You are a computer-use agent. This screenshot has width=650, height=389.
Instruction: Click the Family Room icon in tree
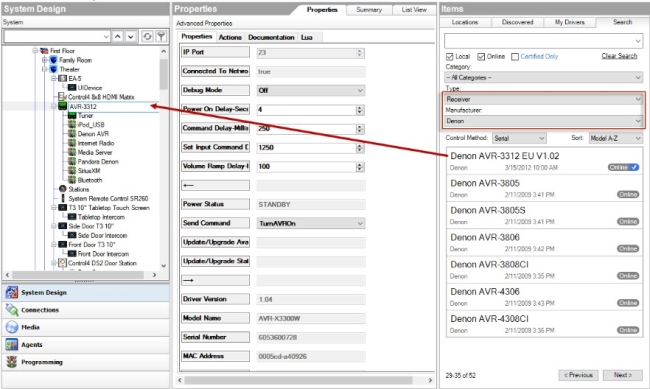[53, 60]
